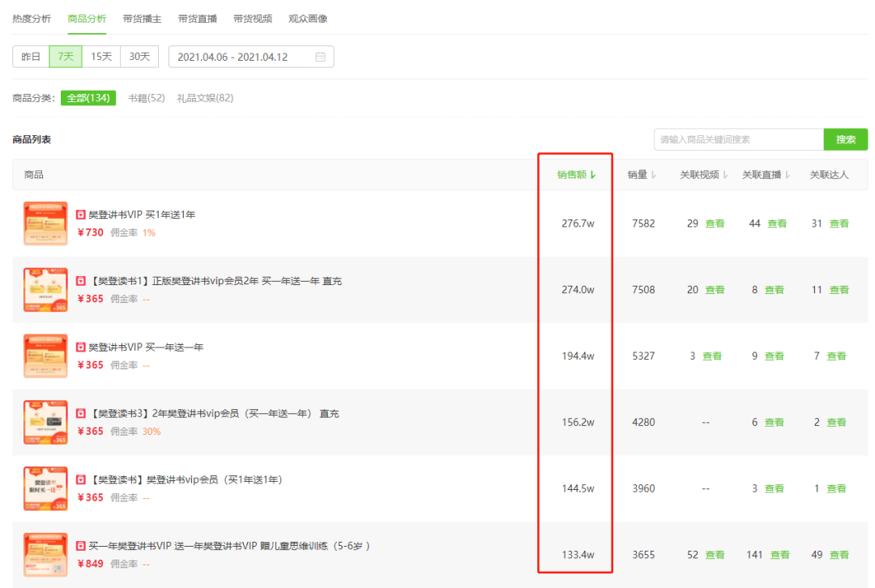Click the 30% commission rate value

click(x=152, y=432)
